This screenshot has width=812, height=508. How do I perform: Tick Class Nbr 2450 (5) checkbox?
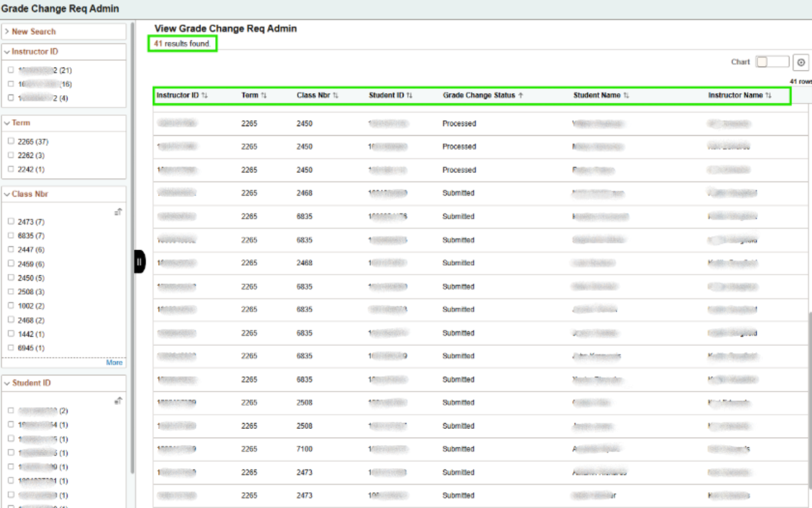(x=10, y=278)
